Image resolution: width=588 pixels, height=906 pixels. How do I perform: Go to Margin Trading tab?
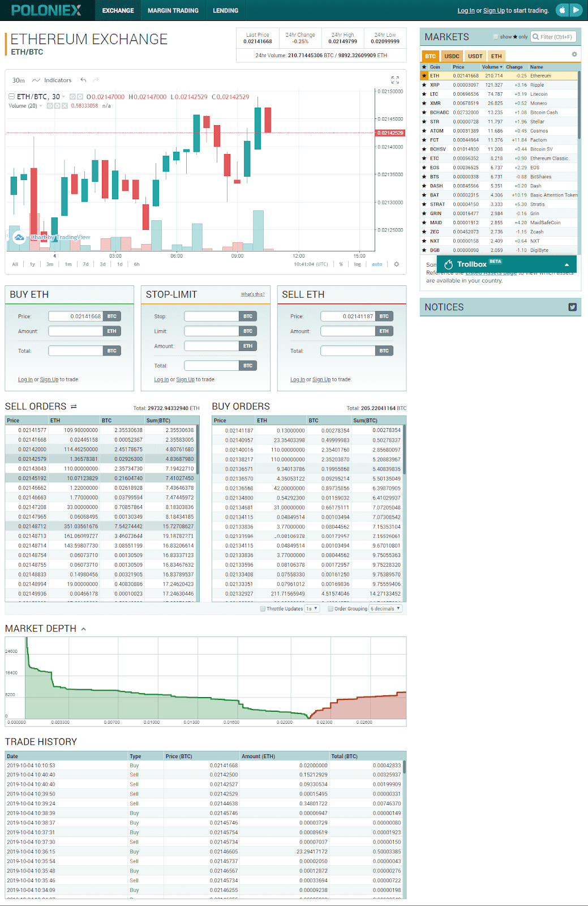(x=173, y=10)
